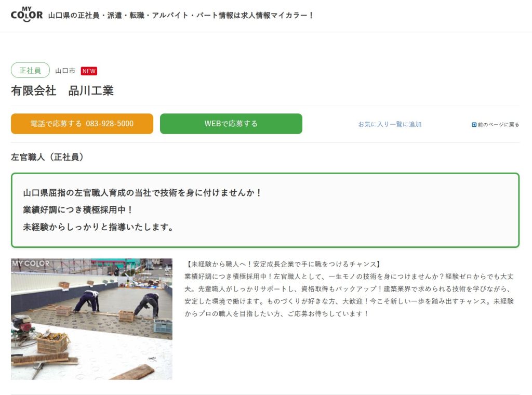Click the MY COLOR watermark on the photo
The image size is (532, 395).
tap(31, 264)
